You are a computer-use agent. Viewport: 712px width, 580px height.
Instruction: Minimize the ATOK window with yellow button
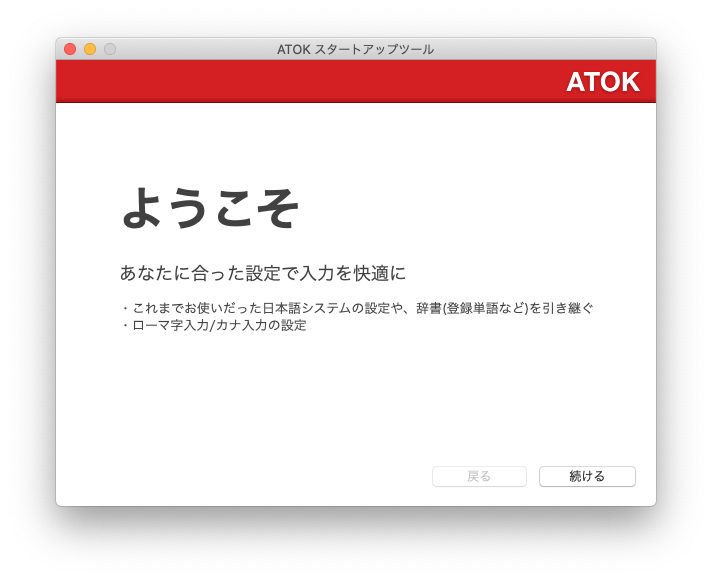click(x=90, y=49)
